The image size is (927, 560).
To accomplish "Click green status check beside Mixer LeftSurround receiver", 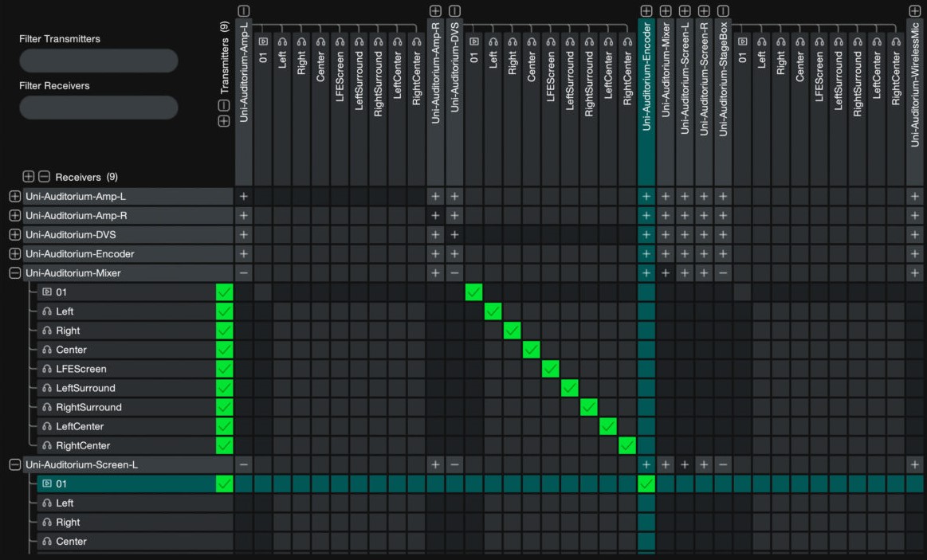I will click(x=224, y=388).
